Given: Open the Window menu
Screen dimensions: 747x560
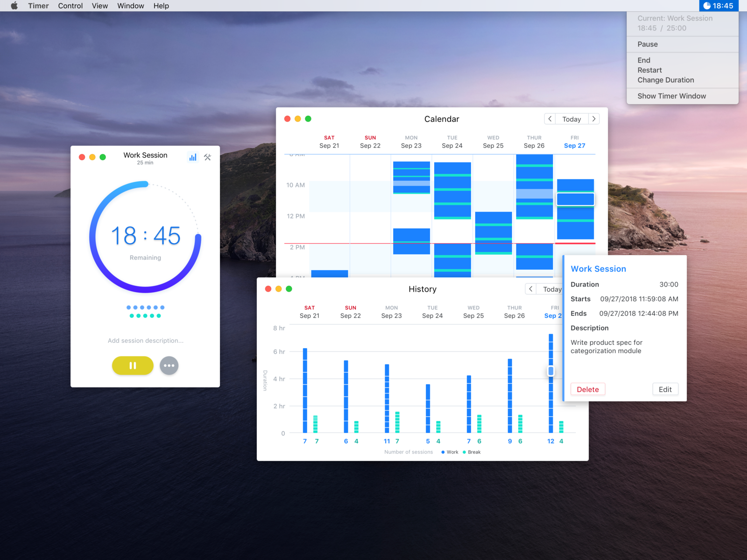Looking at the screenshot, I should [130, 6].
